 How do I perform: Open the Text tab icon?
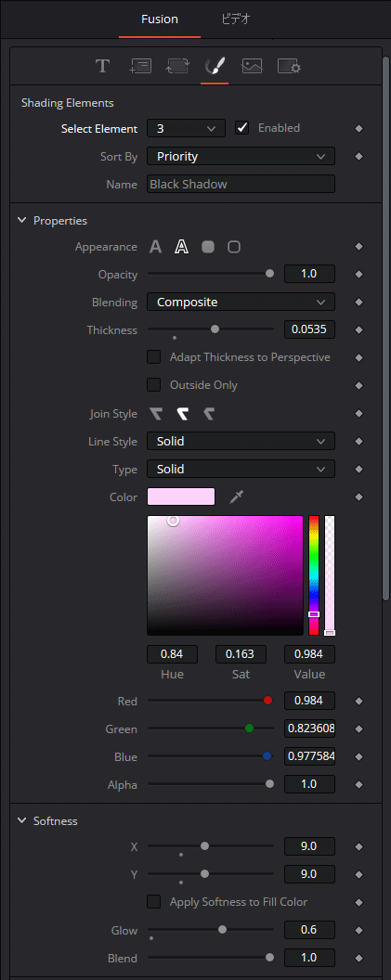(x=102, y=66)
